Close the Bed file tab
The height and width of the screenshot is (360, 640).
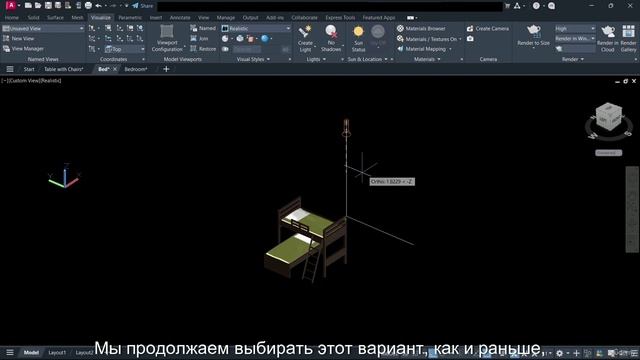tap(115, 69)
